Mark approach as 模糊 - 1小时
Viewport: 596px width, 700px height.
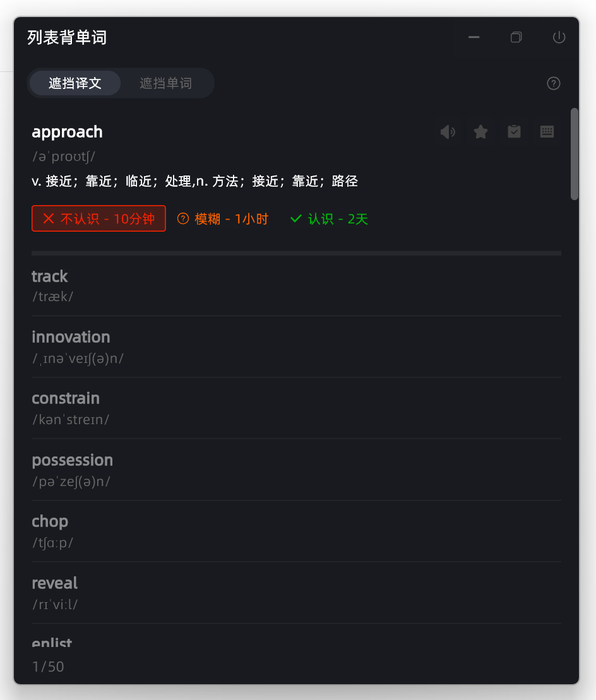(223, 219)
